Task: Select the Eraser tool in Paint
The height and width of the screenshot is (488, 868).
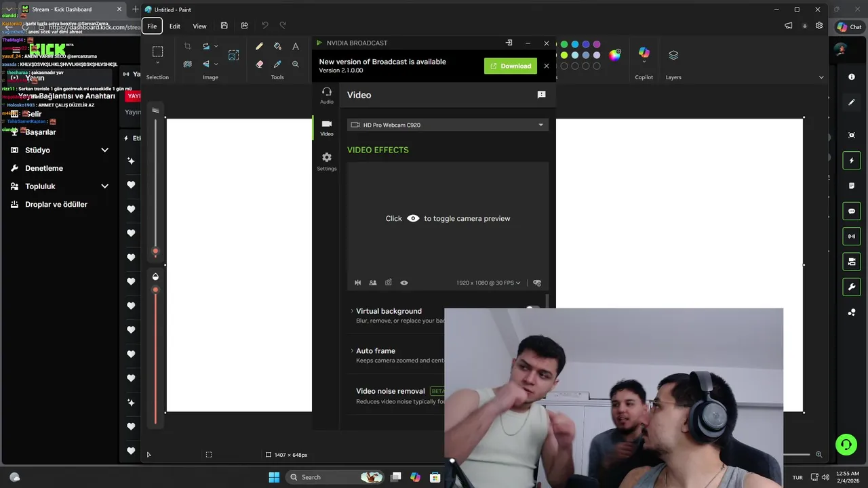Action: tap(259, 64)
